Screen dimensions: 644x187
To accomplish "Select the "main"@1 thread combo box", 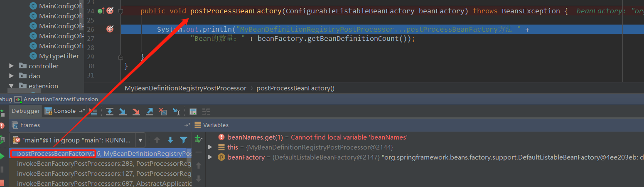I will tap(77, 140).
